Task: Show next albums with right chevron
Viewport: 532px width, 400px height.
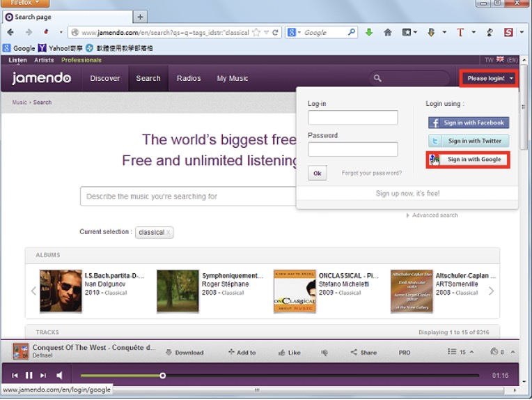Action: tap(492, 291)
